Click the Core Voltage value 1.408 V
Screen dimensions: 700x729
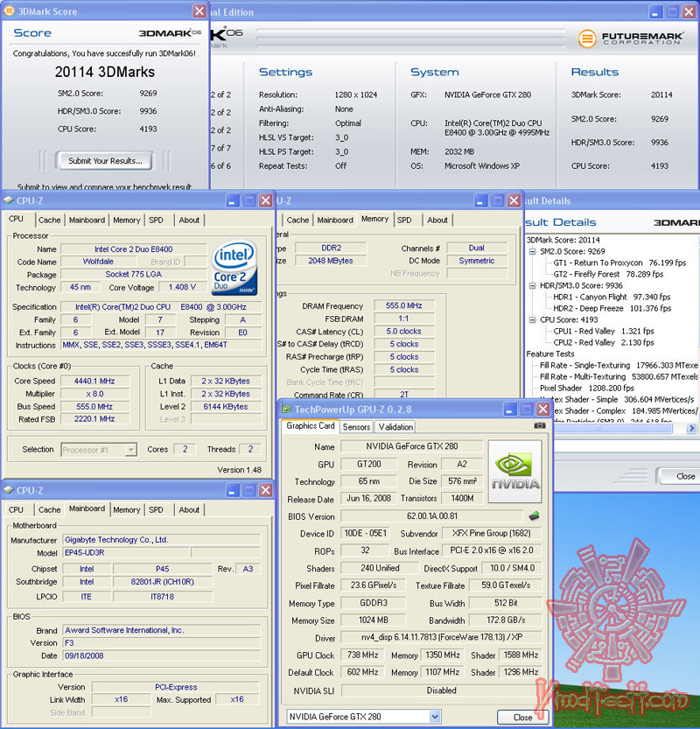(182, 287)
